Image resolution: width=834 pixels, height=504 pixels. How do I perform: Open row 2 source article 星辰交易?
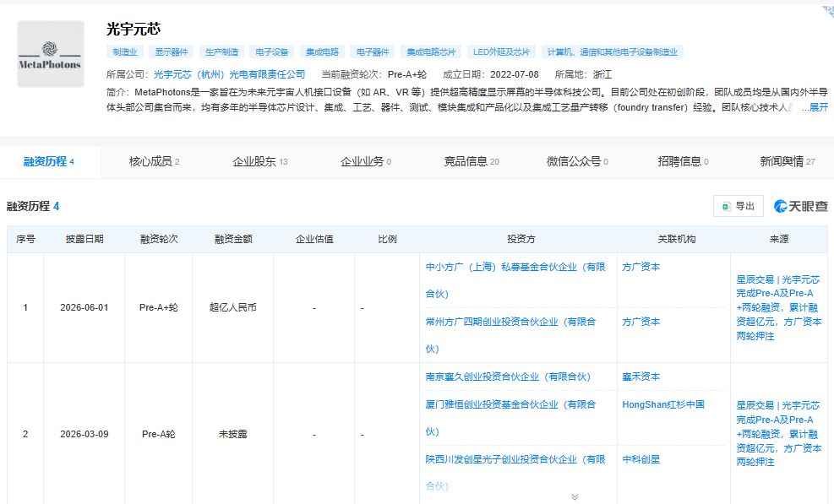[779, 434]
